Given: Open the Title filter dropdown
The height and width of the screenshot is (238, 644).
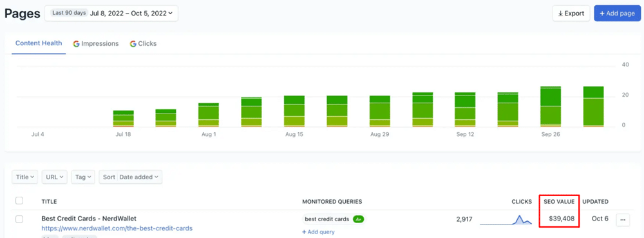Looking at the screenshot, I should click(x=24, y=177).
